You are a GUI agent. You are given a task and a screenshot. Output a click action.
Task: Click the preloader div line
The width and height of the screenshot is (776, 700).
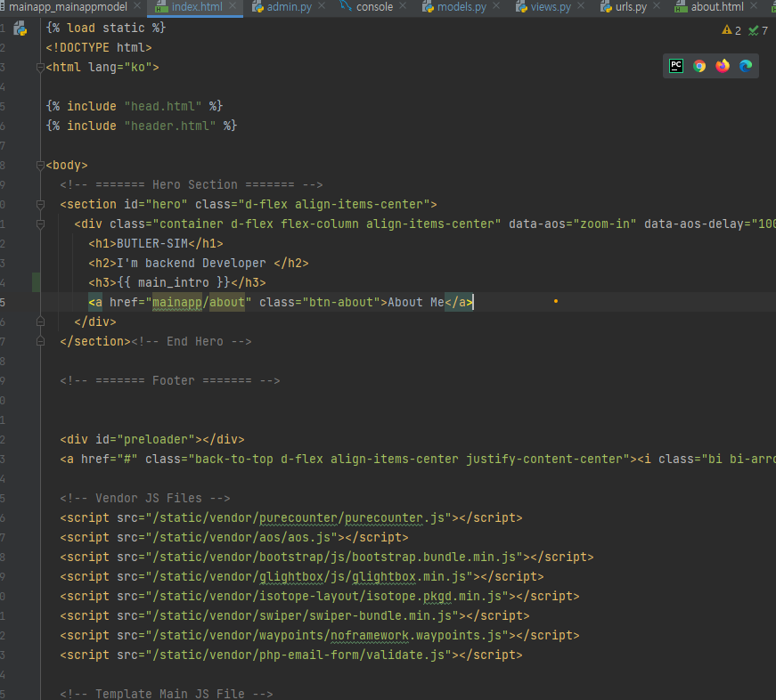pos(152,440)
